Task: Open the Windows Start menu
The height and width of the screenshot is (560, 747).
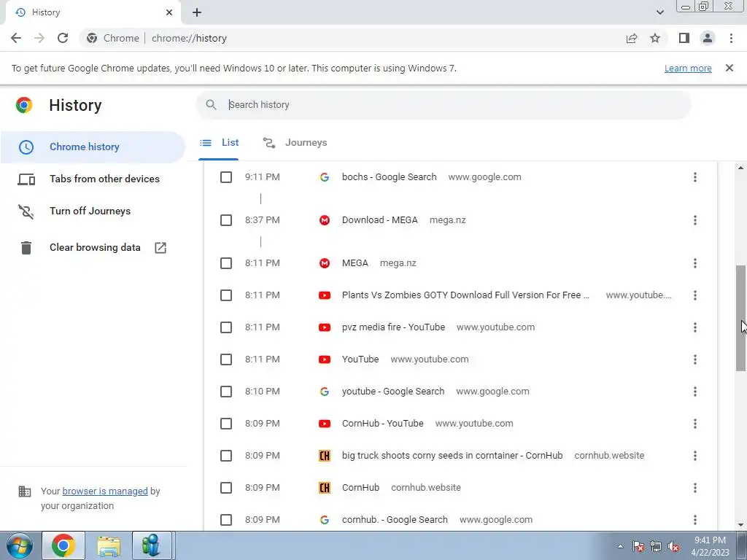Action: pyautogui.click(x=19, y=545)
